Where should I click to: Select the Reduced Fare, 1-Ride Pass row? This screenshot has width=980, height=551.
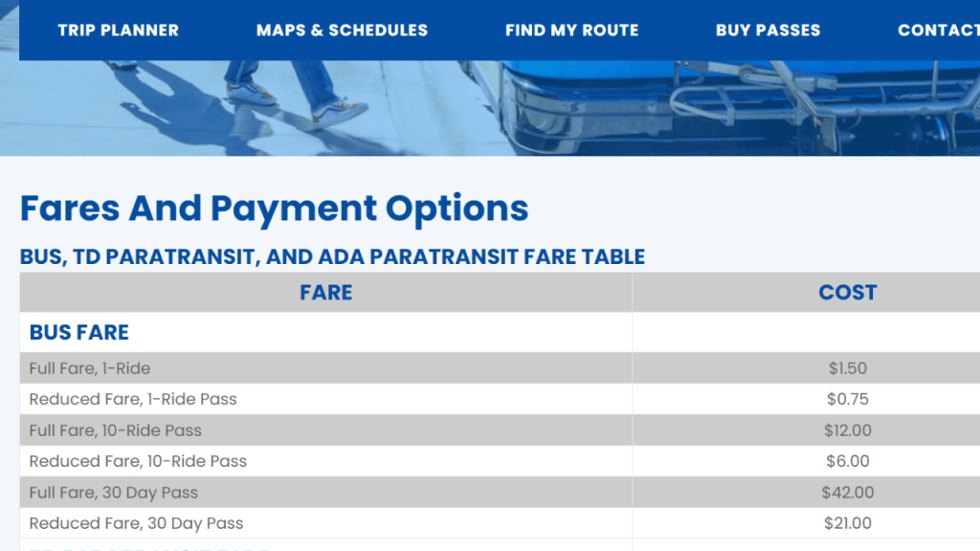point(122,399)
